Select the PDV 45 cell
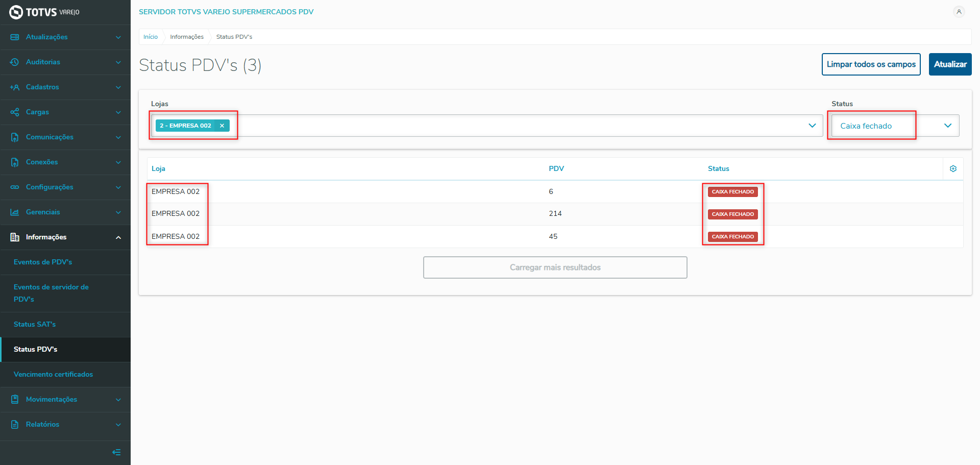Screen dimensions: 980x465 click(x=553, y=237)
